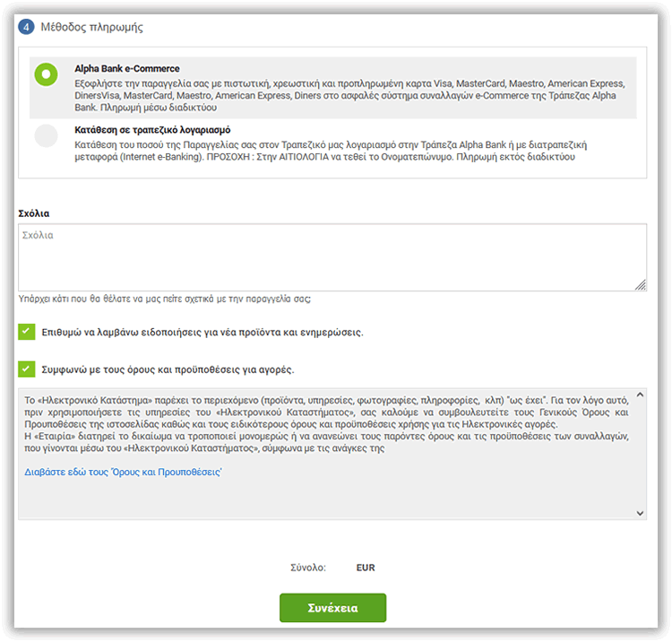This screenshot has height=642, width=672.
Task: Click the Συμφωνώ με τους όρους label
Action: pyautogui.click(x=168, y=369)
